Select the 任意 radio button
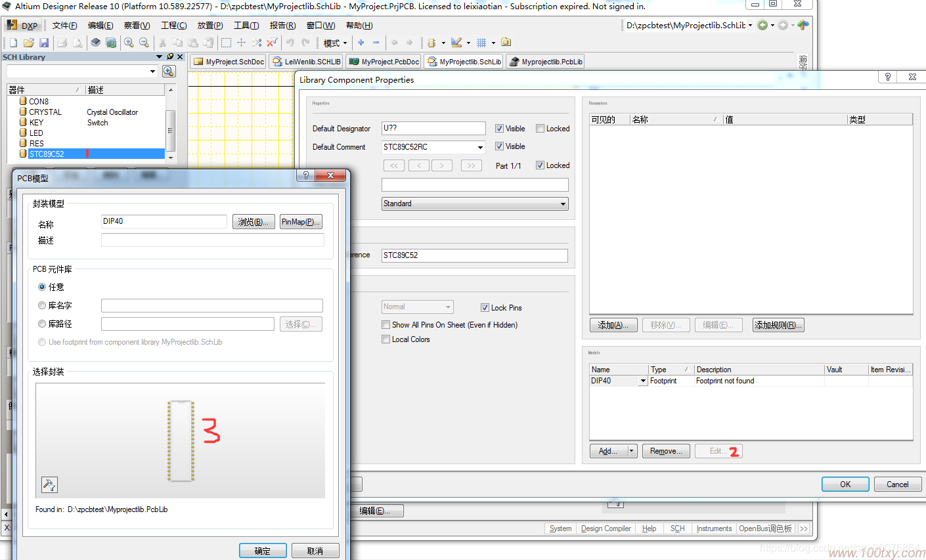Viewport: 926px width, 560px height. coord(42,287)
